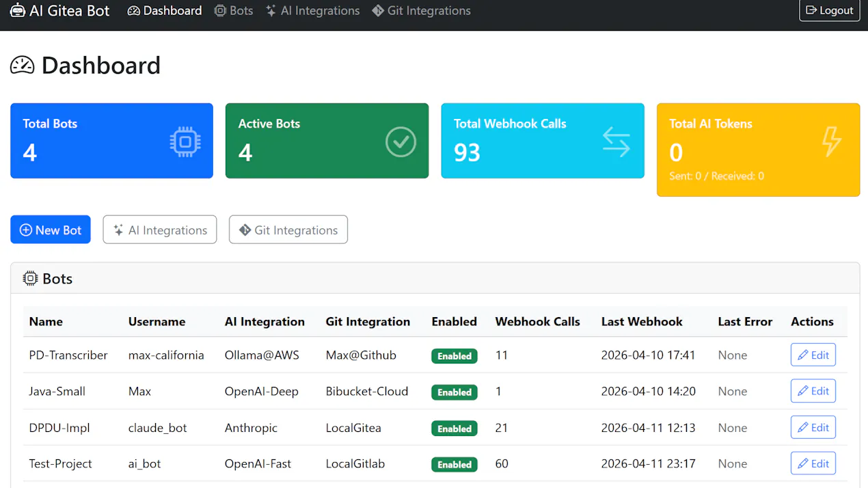Edit the Java-Small bot
The width and height of the screenshot is (868, 488).
tap(813, 391)
